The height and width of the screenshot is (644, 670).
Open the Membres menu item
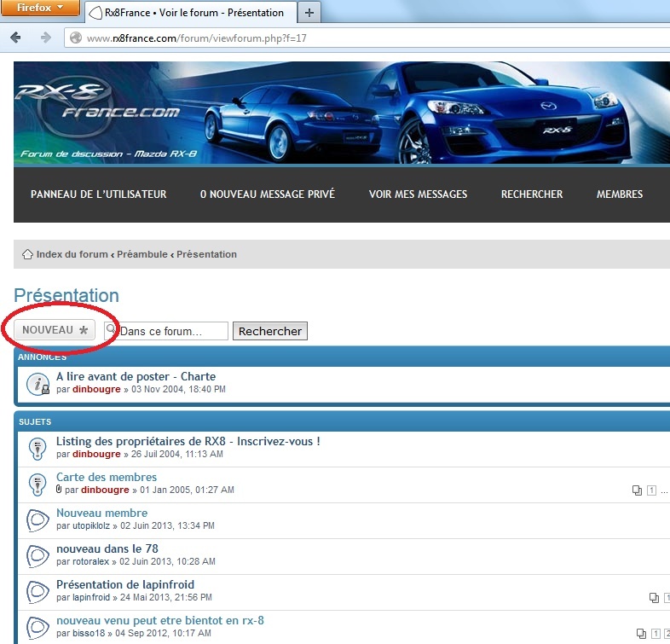(620, 194)
